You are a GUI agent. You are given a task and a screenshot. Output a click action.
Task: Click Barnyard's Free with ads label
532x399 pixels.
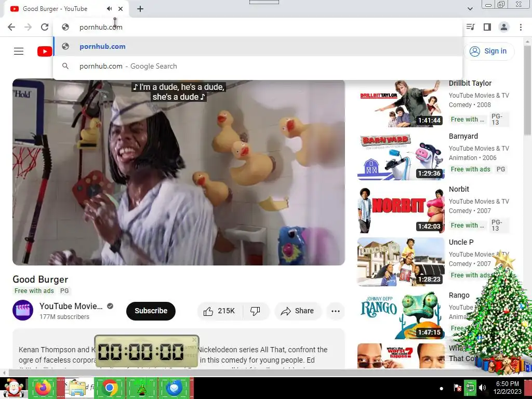point(471,169)
